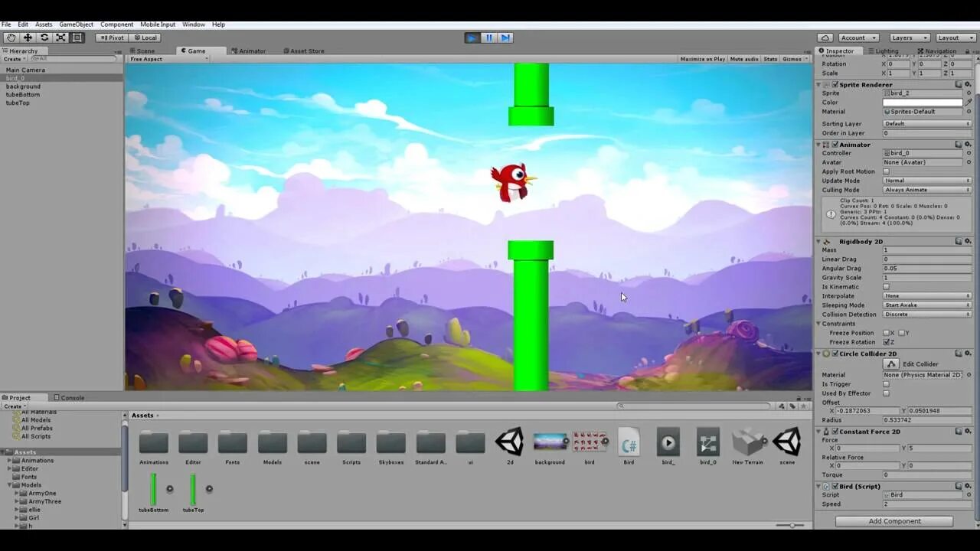Open the Interpolate dropdown
The height and width of the screenshot is (551, 980).
[x=927, y=296]
